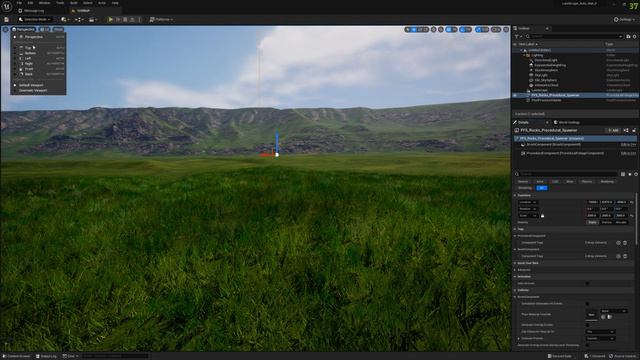Screen dimensions: 640x360
Task: Toggle the Scale lock icon
Action: coord(542,216)
